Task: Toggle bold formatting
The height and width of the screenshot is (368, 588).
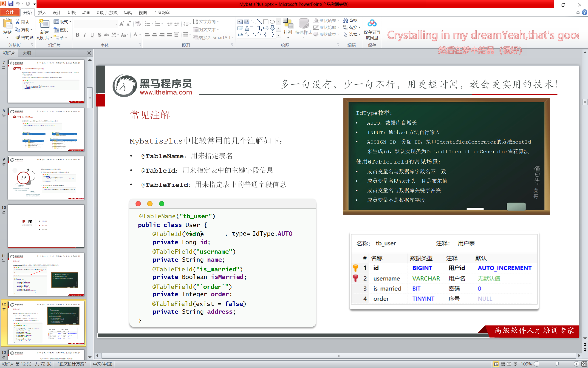Action: [77, 35]
